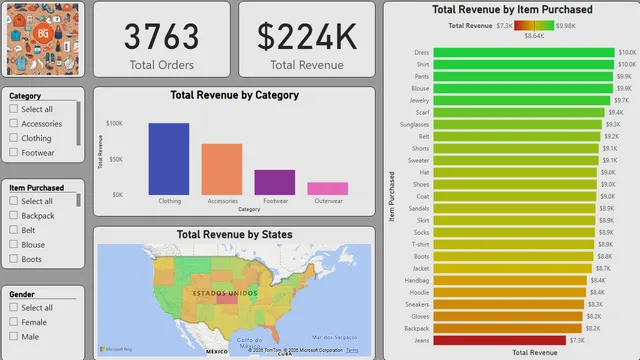Select the Hat revenue bar
The width and height of the screenshot is (640, 360).
point(515,172)
